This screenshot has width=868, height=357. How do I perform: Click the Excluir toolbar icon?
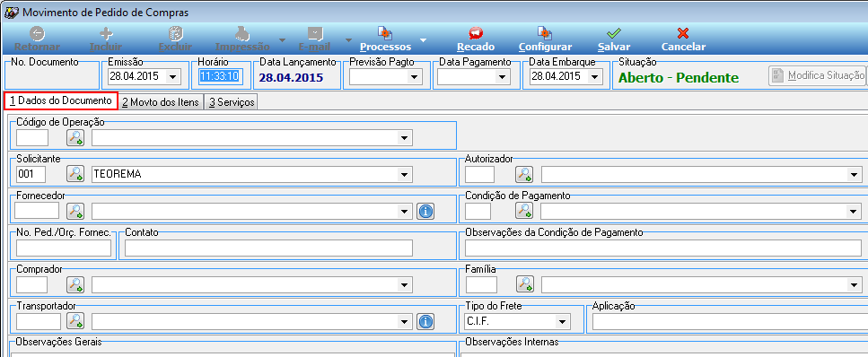point(175,34)
